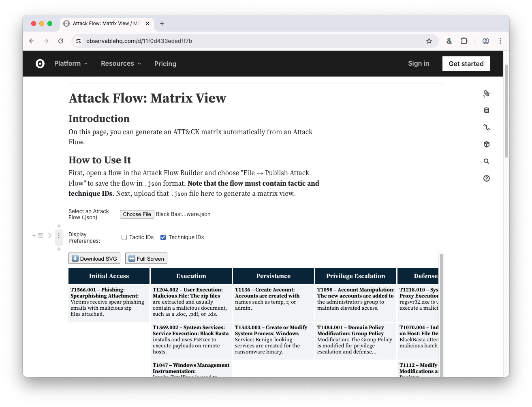Add a comment on the Display Preferences cell
This screenshot has height=407, width=532.
(x=40, y=236)
